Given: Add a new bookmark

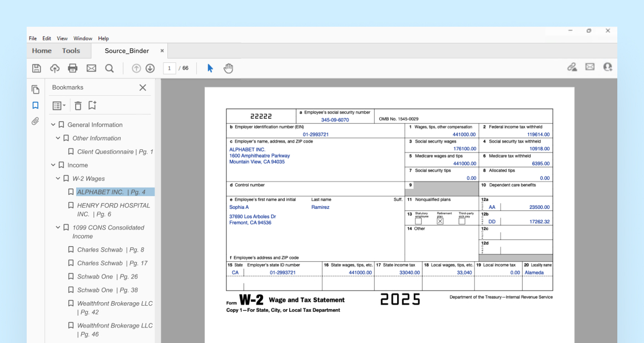Looking at the screenshot, I should pos(92,105).
